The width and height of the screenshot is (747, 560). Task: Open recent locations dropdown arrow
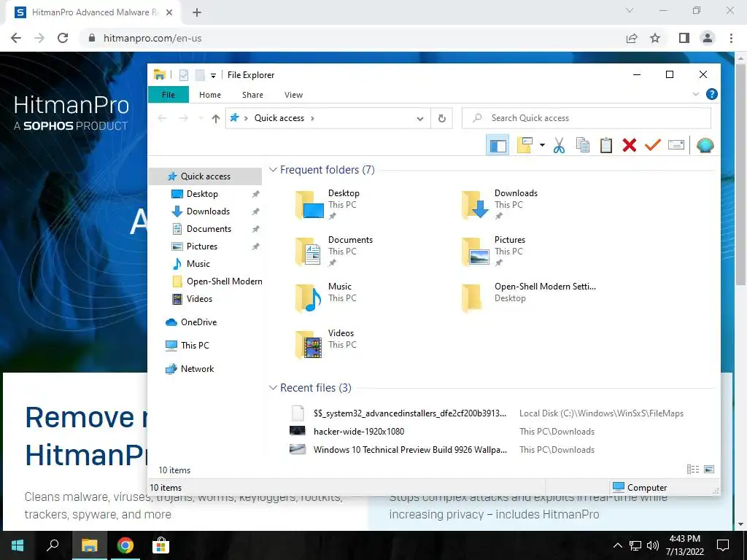[x=201, y=118]
